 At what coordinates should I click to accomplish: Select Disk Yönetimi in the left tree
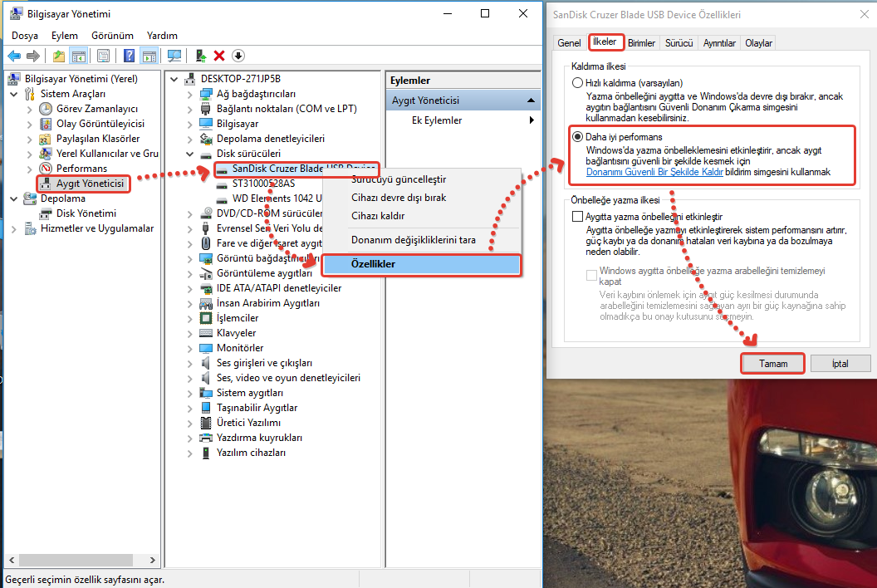point(86,213)
